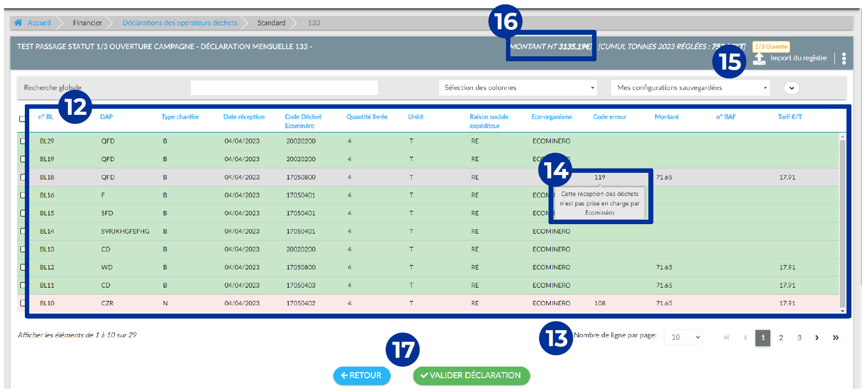Open the Financier breadcrumb item
This screenshot has width=868, height=392.
pyautogui.click(x=87, y=23)
